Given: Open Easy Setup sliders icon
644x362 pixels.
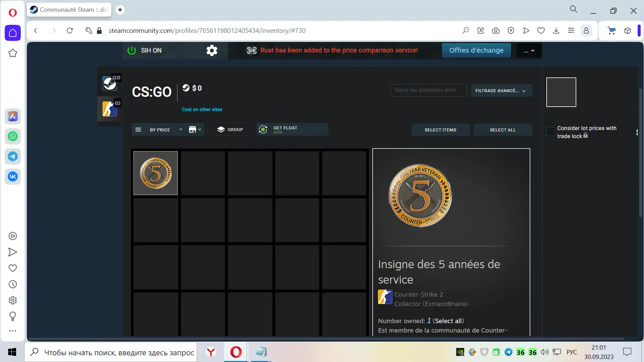Looking at the screenshot, I should click(x=571, y=31).
